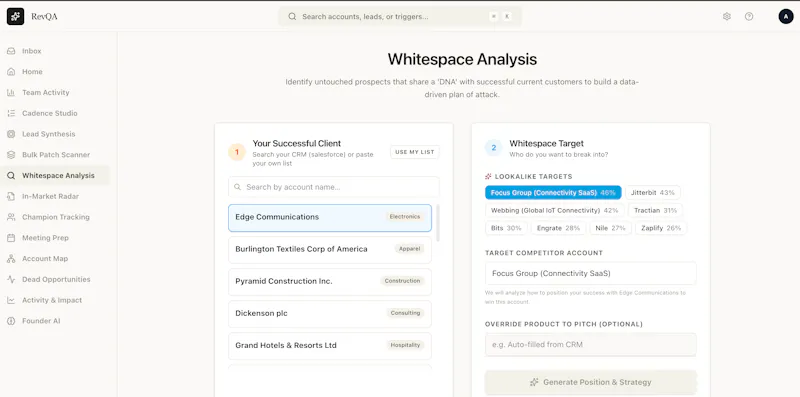Image resolution: width=800 pixels, height=397 pixels.
Task: Click the Champion Tracking people icon
Action: point(11,217)
